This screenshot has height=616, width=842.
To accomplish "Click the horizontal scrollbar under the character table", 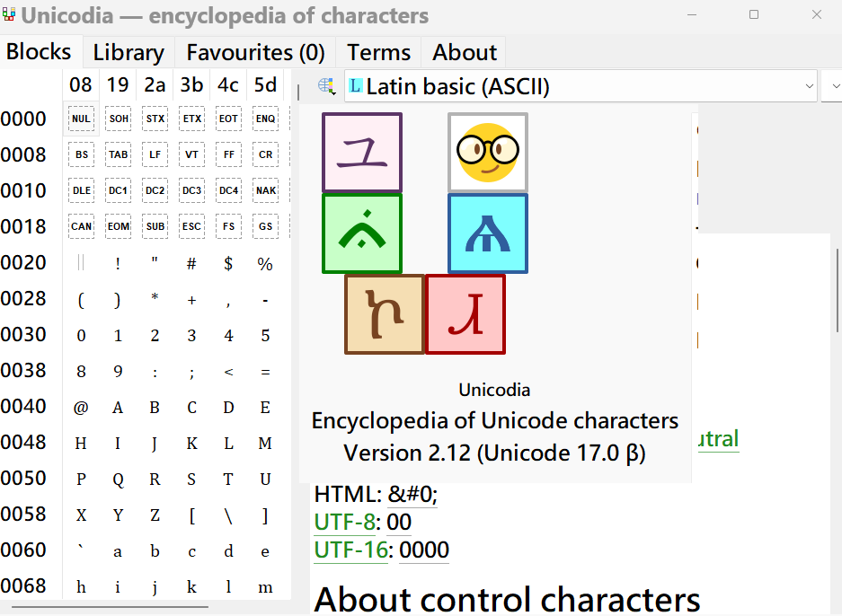I will (111, 607).
